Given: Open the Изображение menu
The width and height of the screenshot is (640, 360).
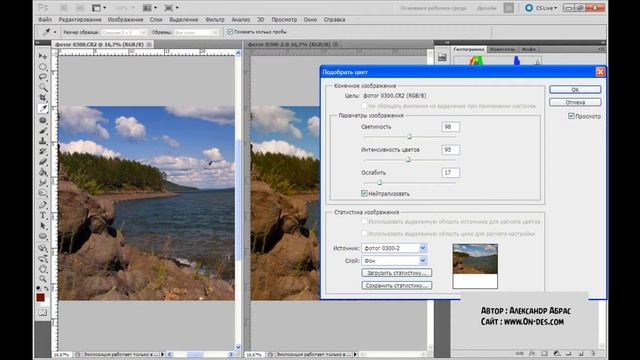Looking at the screenshot, I should pos(125,20).
